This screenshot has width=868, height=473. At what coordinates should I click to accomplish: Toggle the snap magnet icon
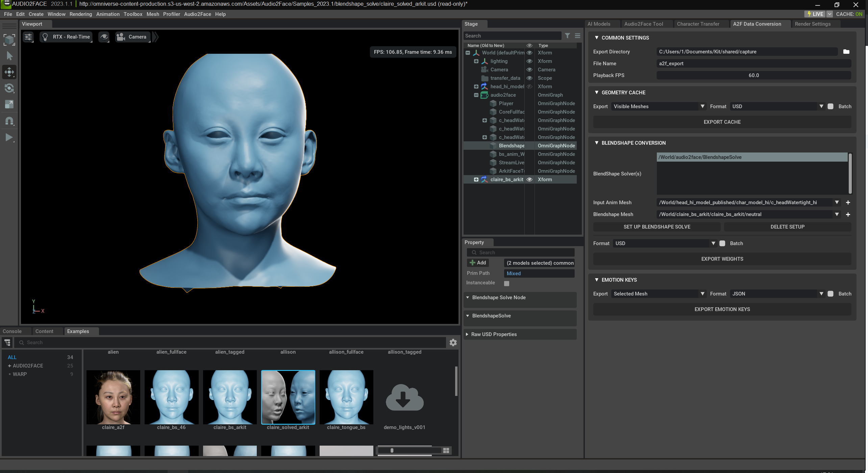coord(9,121)
